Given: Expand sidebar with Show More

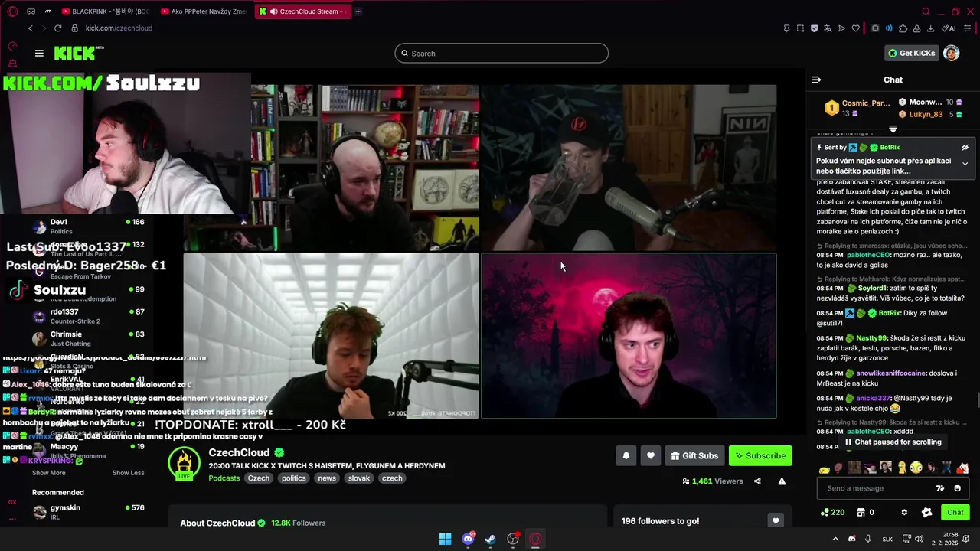Looking at the screenshot, I should [48, 473].
